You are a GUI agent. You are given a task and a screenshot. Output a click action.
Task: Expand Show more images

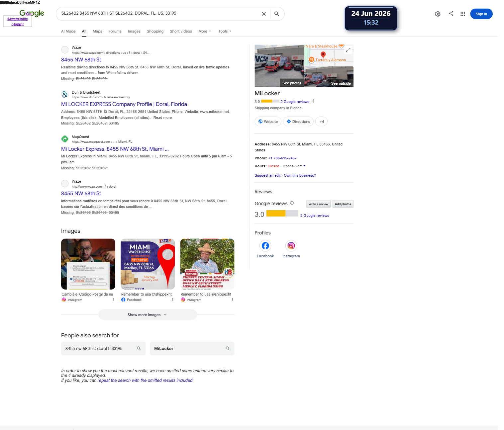[148, 314]
